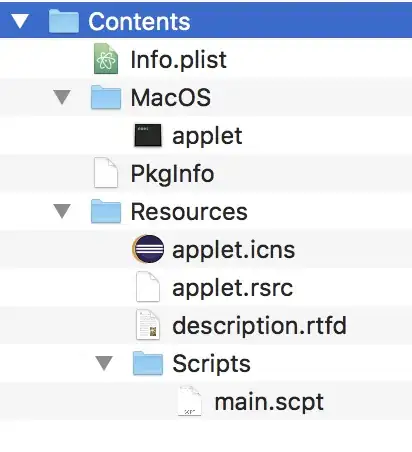Collapse the Resources folder disclosure triangle
This screenshot has width=412, height=452.
coord(62,211)
